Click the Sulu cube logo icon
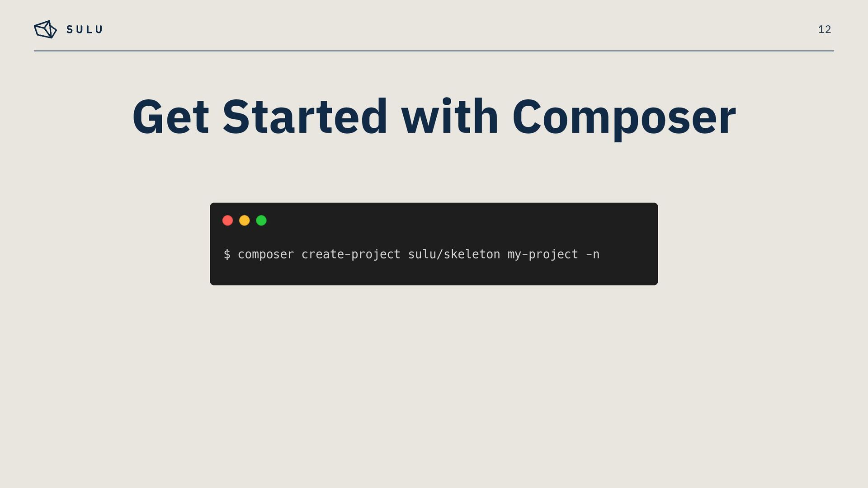 pyautogui.click(x=45, y=29)
